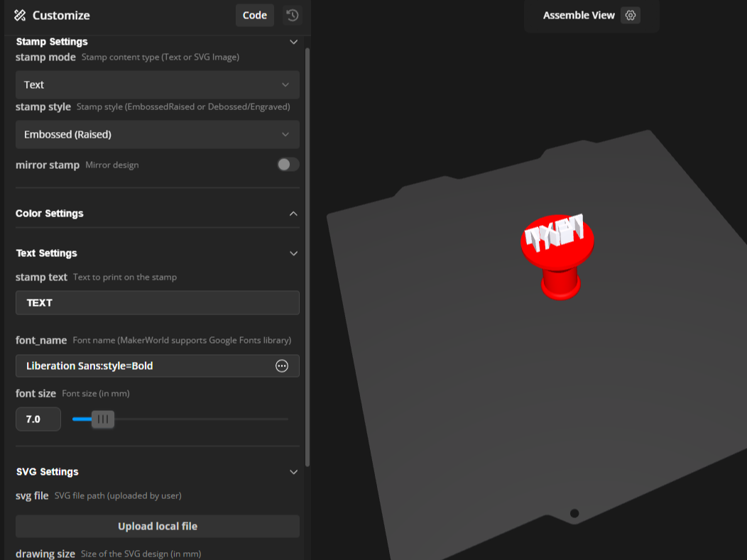Collapse the Text Settings section
Image resolution: width=747 pixels, height=560 pixels.
pyautogui.click(x=293, y=253)
